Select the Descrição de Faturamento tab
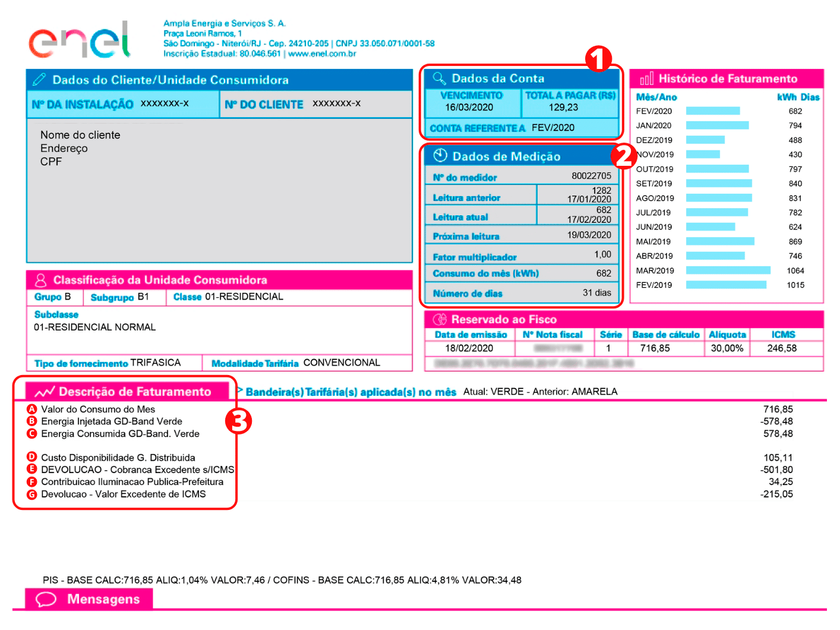The height and width of the screenshot is (630, 840). coord(127,391)
